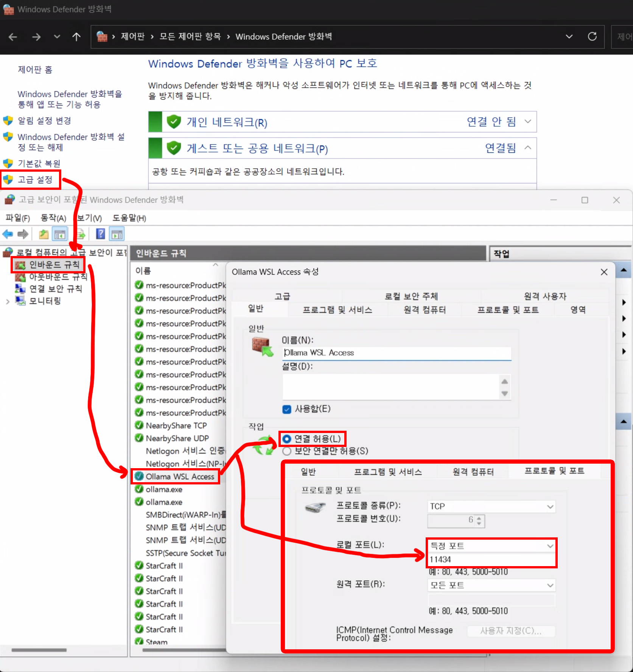633x672 pixels.
Task: Click the blue back arrow in the MMC toolbar
Action: point(8,234)
